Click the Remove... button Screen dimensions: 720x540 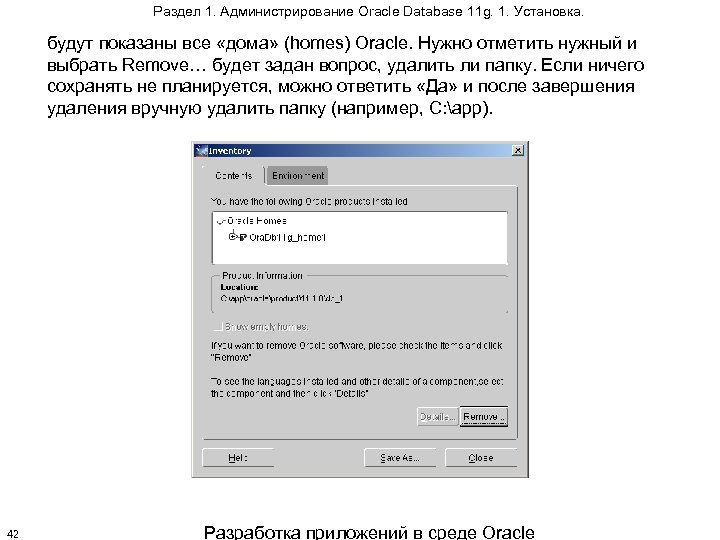484,417
